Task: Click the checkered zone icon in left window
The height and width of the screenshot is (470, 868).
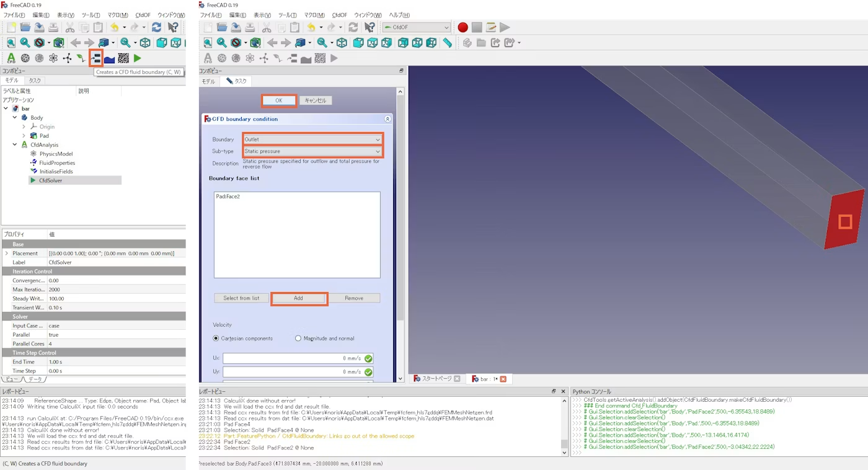Action: 123,58
